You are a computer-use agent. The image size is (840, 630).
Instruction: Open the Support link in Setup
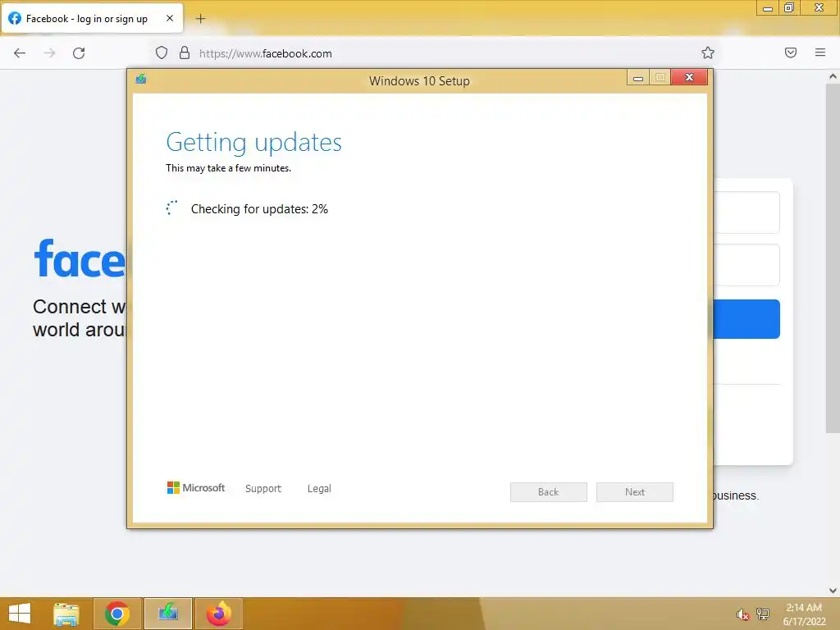click(263, 489)
